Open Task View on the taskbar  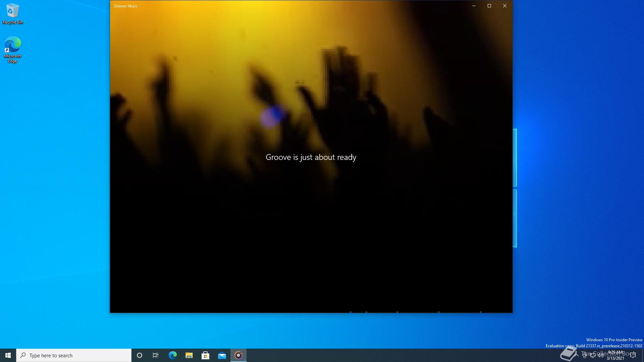(x=156, y=355)
